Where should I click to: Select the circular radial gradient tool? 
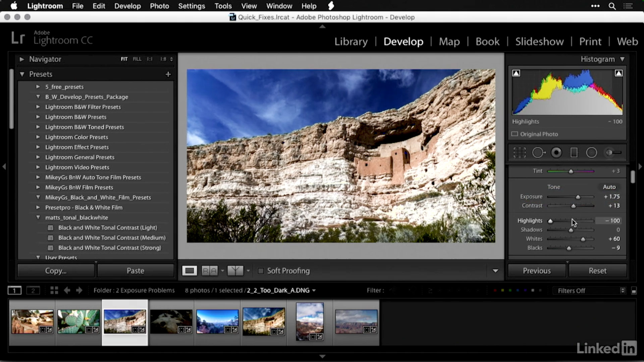592,152
